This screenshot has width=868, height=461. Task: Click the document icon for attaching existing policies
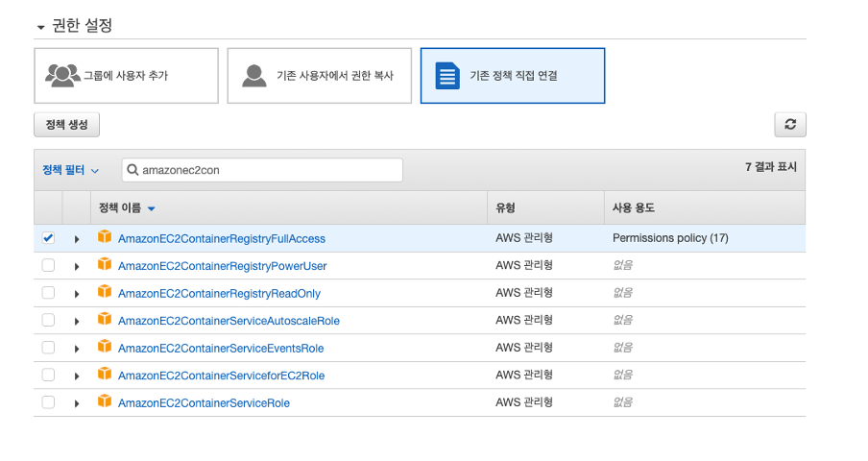tap(447, 76)
